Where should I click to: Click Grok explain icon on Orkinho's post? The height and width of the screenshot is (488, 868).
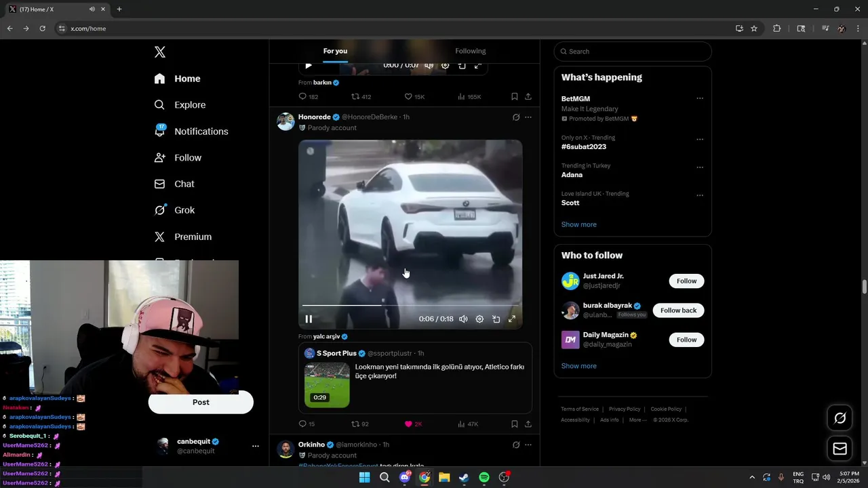pyautogui.click(x=516, y=445)
